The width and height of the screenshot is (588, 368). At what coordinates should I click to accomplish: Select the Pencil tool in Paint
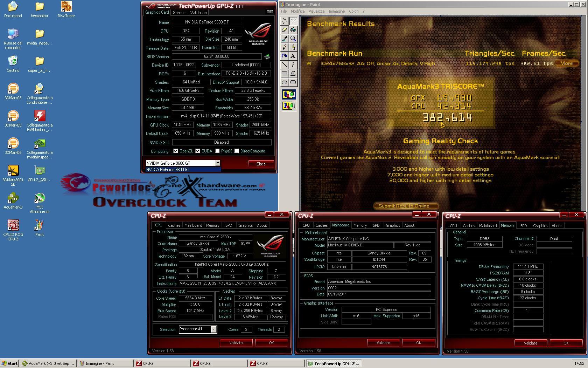point(285,47)
